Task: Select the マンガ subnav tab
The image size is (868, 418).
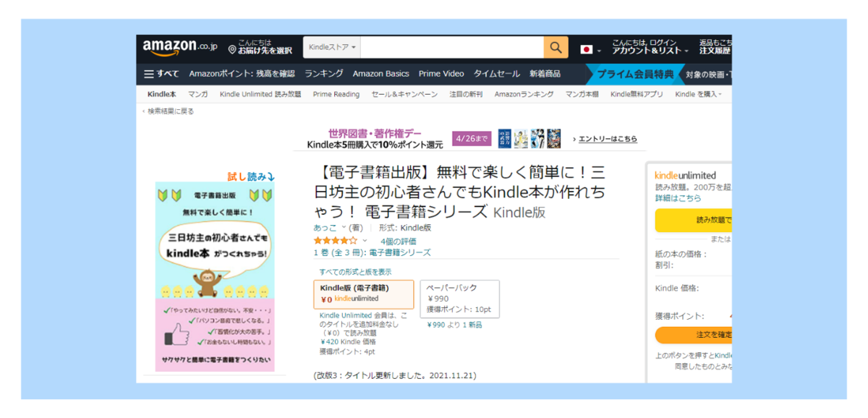Action: [x=197, y=94]
